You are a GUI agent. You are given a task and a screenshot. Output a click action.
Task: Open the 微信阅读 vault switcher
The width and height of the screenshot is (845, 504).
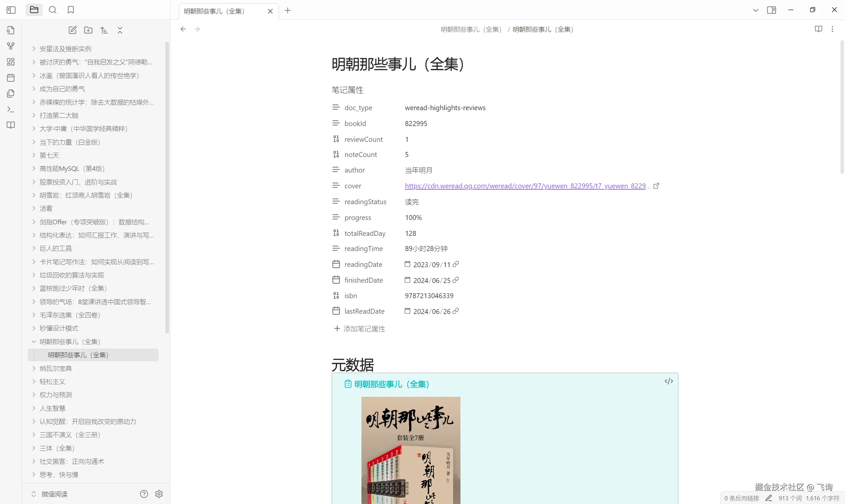pyautogui.click(x=54, y=494)
